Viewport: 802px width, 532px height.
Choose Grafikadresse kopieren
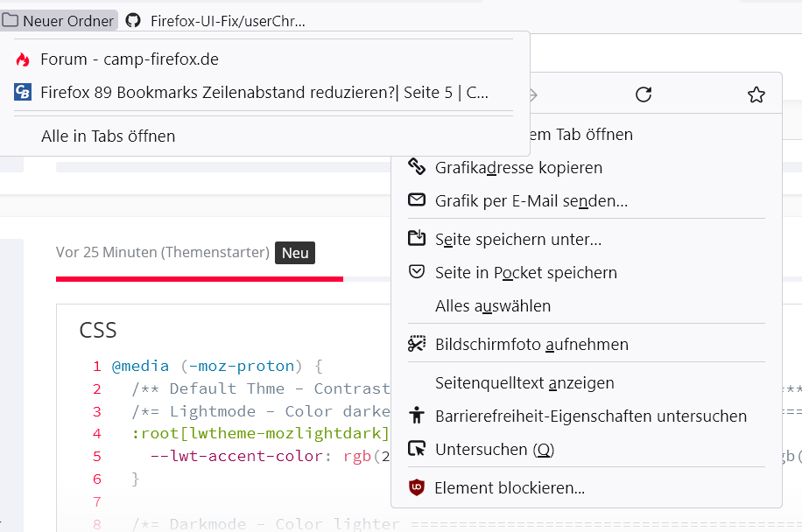(x=518, y=167)
